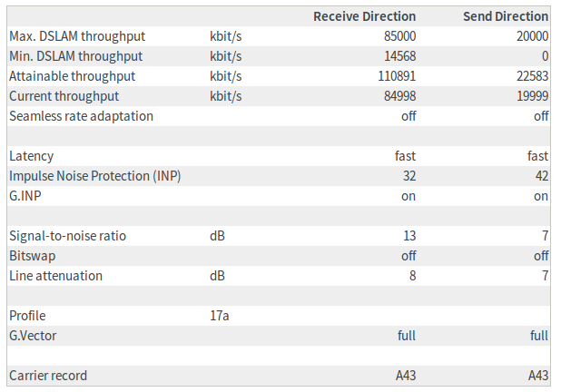The image size is (561, 392).
Task: Click the Profile value 17a
Action: pos(221,316)
